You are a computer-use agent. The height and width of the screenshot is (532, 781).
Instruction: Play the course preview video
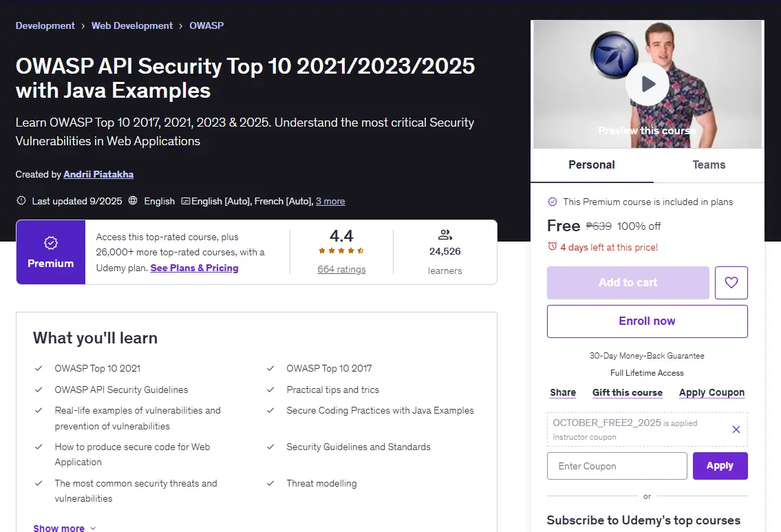pos(647,84)
